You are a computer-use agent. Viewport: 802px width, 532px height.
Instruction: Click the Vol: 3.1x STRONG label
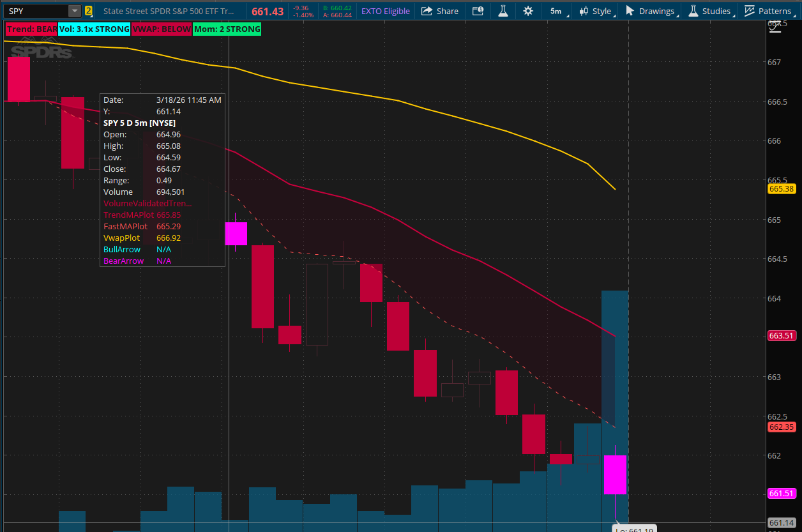click(94, 29)
